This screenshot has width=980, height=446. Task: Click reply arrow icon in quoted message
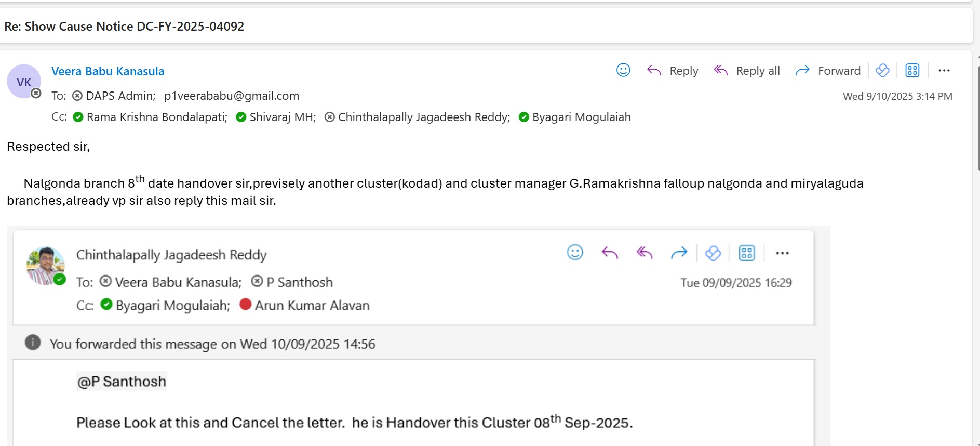(x=610, y=253)
